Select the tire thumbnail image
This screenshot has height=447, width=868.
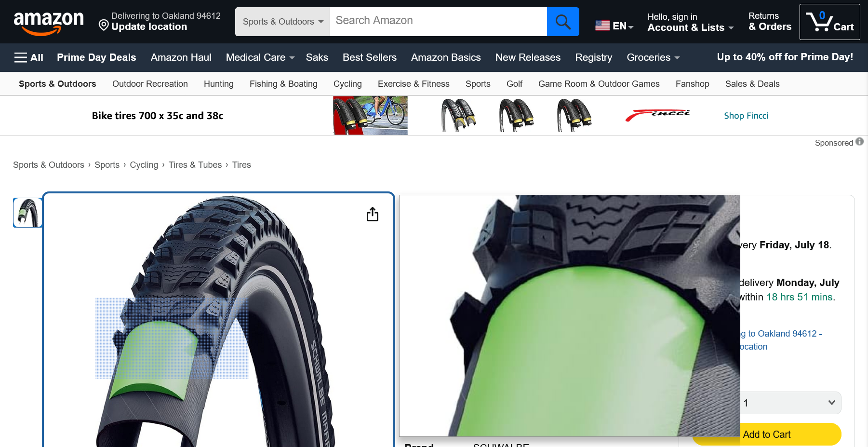point(27,213)
